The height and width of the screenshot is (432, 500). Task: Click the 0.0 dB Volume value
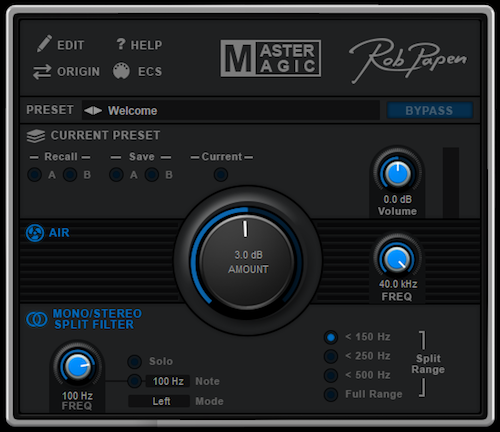coord(397,199)
